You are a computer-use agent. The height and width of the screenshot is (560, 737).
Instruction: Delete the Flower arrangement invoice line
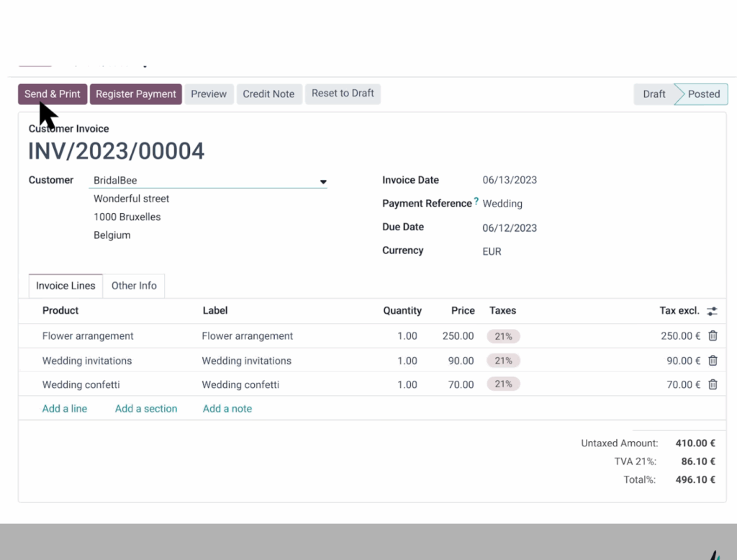pyautogui.click(x=713, y=336)
